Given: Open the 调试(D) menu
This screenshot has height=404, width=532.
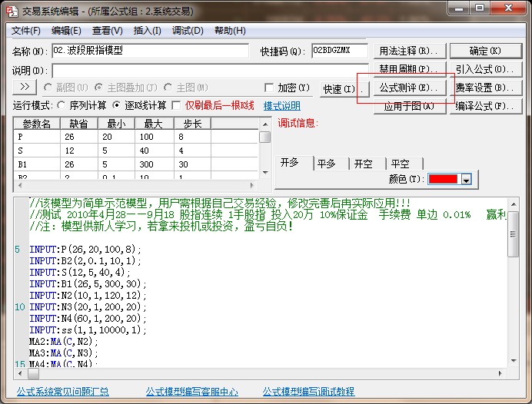Looking at the screenshot, I should [188, 31].
